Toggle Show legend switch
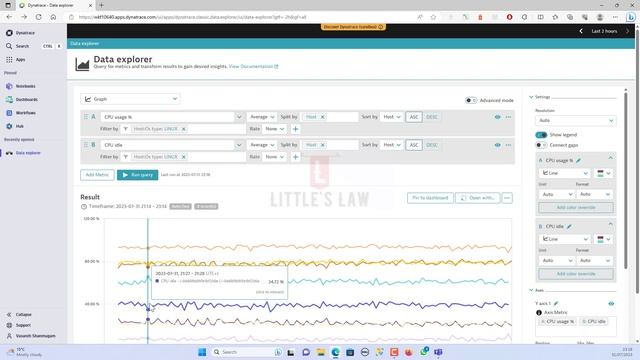This screenshot has height=360, width=640. [x=541, y=135]
